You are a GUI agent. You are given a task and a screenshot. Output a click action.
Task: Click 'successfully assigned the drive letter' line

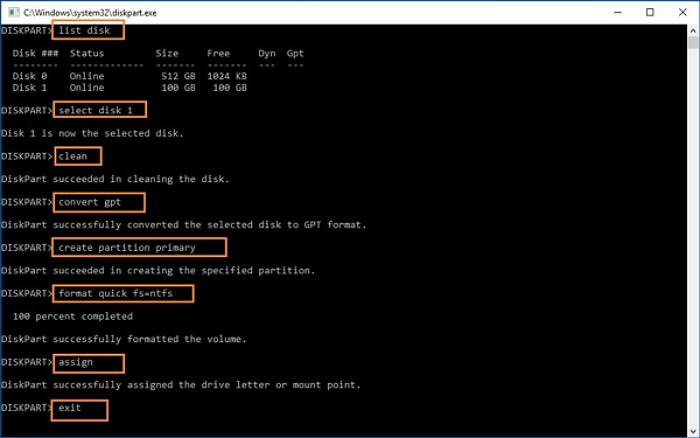click(181, 385)
